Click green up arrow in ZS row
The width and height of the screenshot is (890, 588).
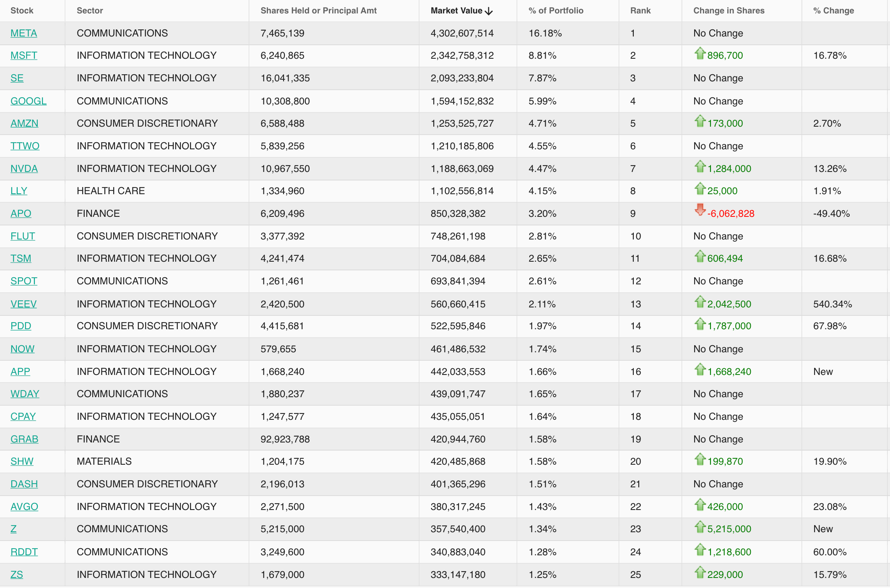tap(700, 572)
